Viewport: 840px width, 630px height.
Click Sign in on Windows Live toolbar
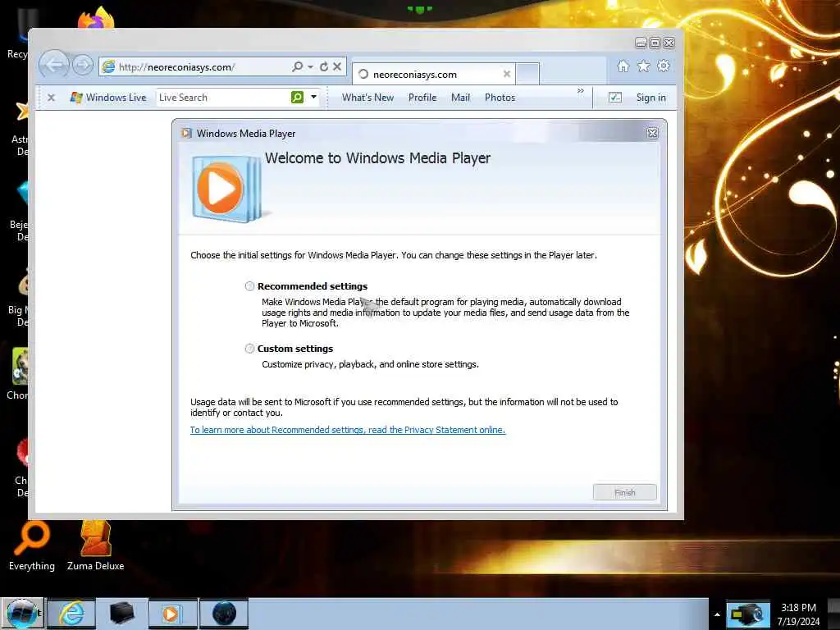651,98
